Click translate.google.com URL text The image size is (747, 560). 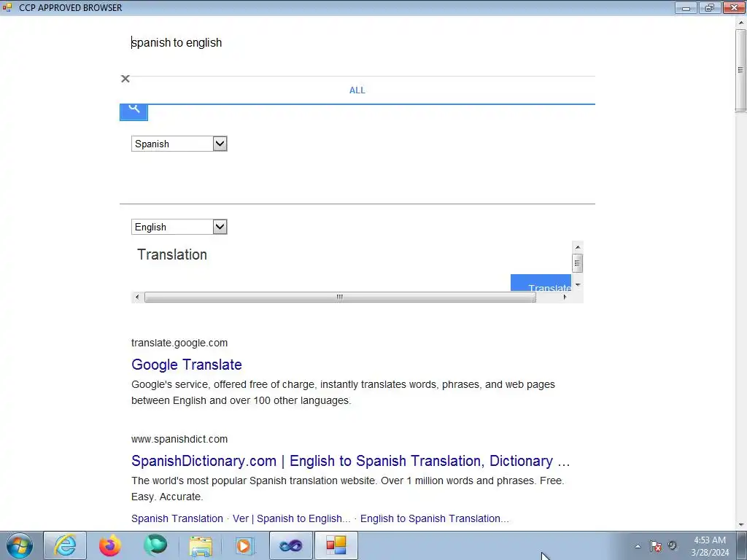tap(179, 343)
